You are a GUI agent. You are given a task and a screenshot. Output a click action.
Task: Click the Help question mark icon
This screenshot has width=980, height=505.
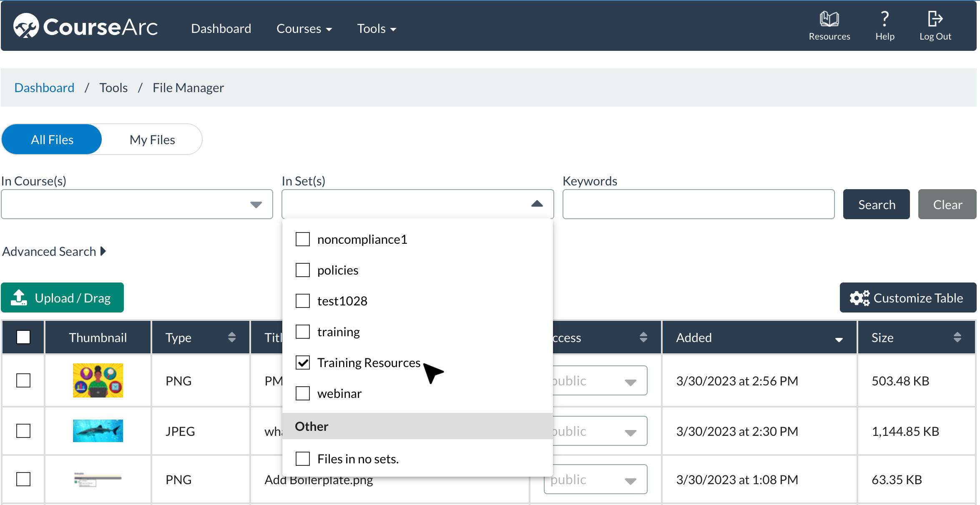click(x=885, y=19)
